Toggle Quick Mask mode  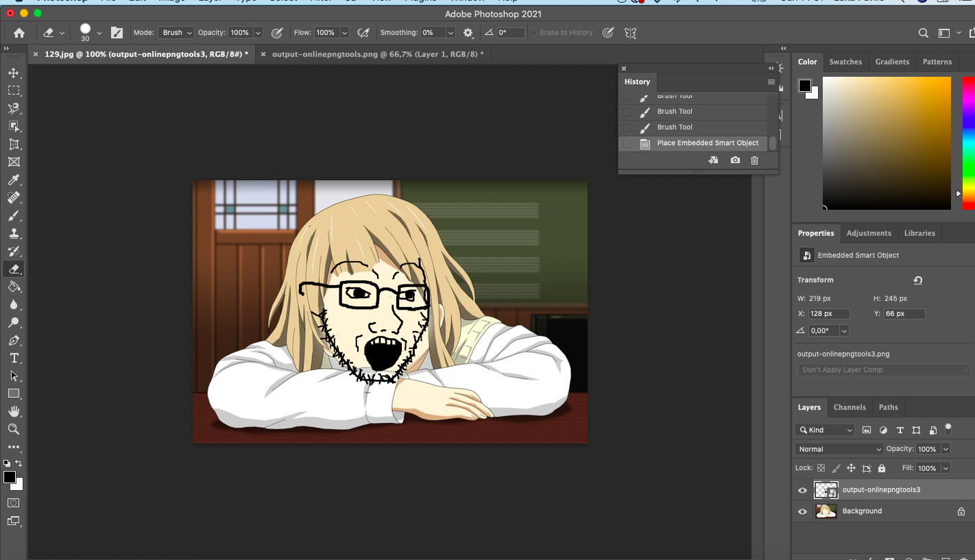pos(14,503)
